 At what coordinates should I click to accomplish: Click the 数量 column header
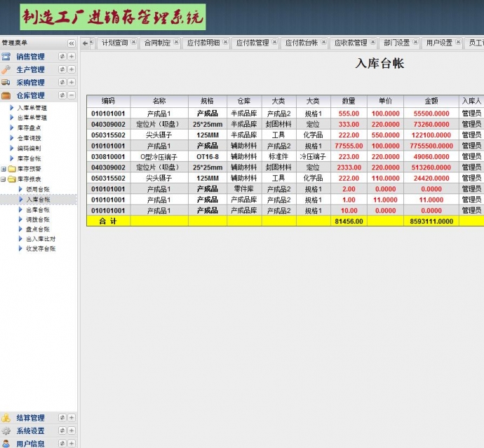pyautogui.click(x=349, y=101)
